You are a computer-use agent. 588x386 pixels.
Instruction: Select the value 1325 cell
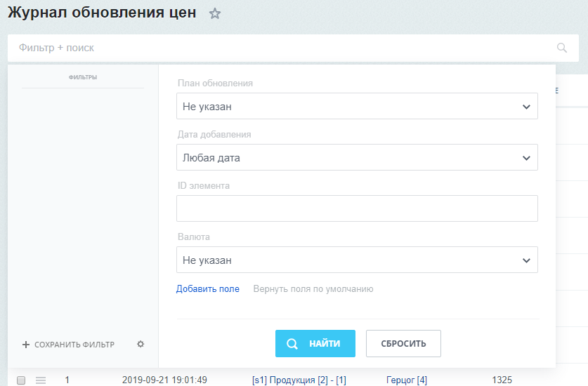(x=502, y=380)
